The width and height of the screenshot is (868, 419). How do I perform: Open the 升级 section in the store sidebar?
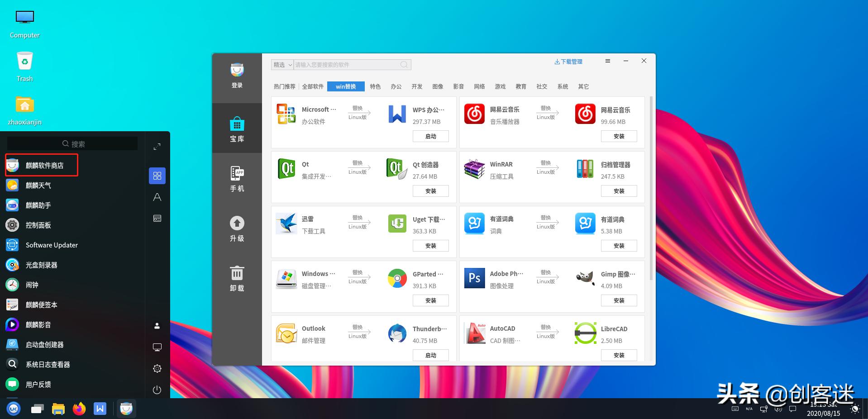pyautogui.click(x=237, y=229)
